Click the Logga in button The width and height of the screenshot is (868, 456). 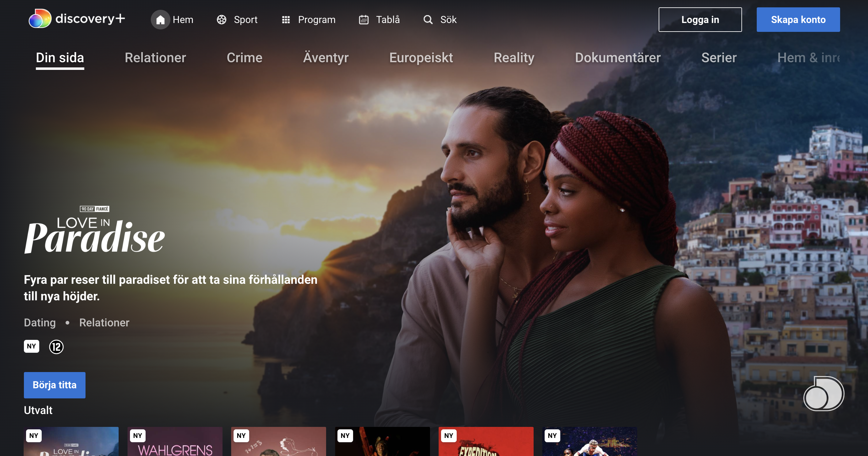pyautogui.click(x=700, y=20)
